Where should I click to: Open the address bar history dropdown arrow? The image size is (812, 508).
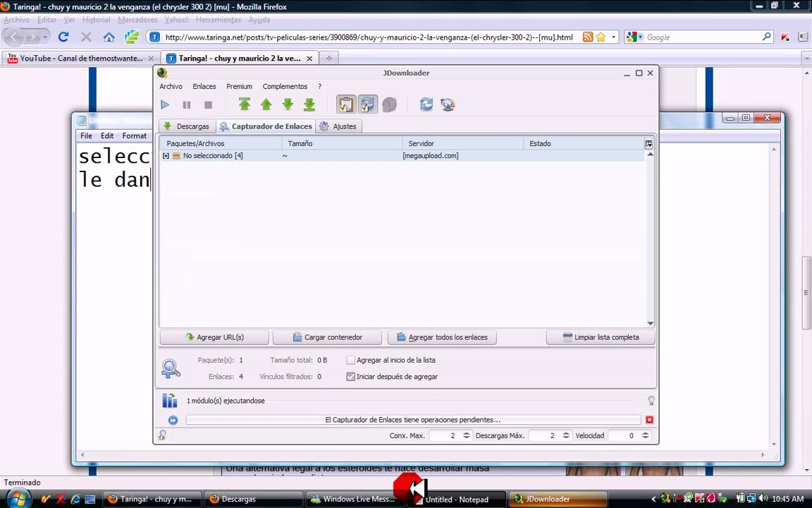(614, 37)
